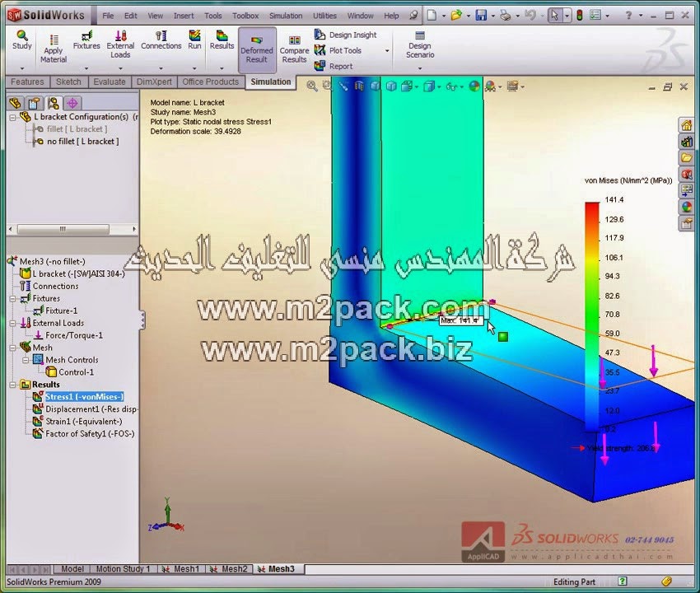The image size is (700, 593).
Task: Open ConfigurationManager tab icon
Action: click(x=54, y=103)
